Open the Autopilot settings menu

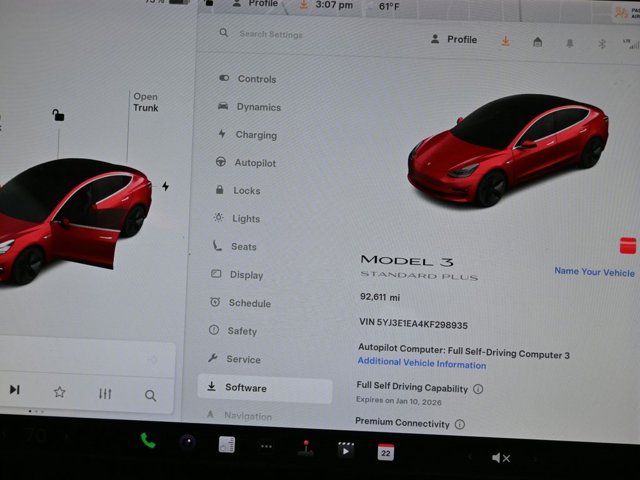246,162
